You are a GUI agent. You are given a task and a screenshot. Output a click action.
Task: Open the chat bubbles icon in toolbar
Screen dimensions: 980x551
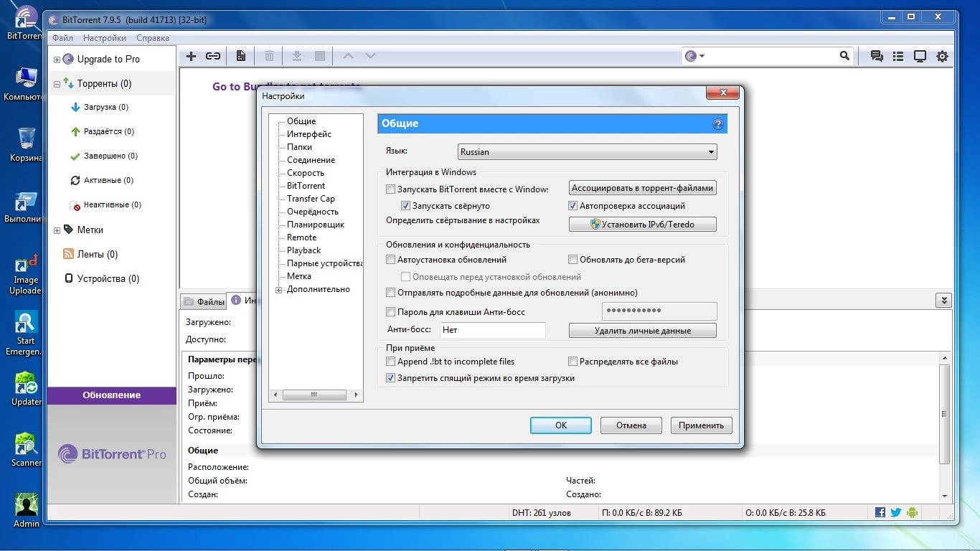[876, 56]
